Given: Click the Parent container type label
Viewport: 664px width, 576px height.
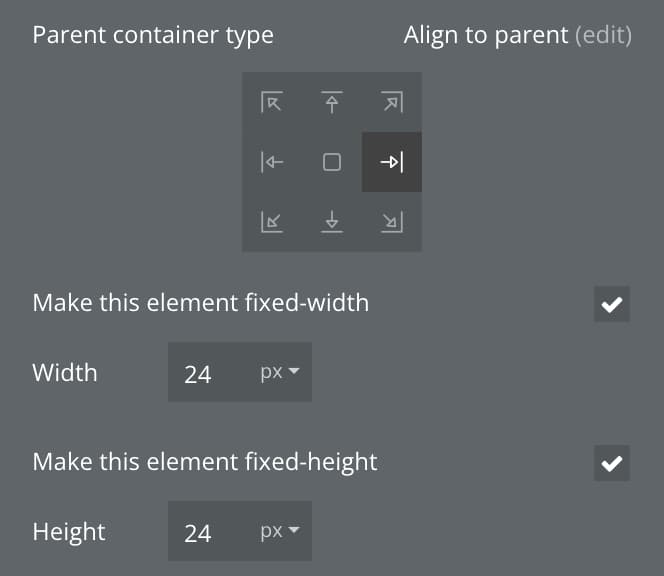Looking at the screenshot, I should 153,35.
